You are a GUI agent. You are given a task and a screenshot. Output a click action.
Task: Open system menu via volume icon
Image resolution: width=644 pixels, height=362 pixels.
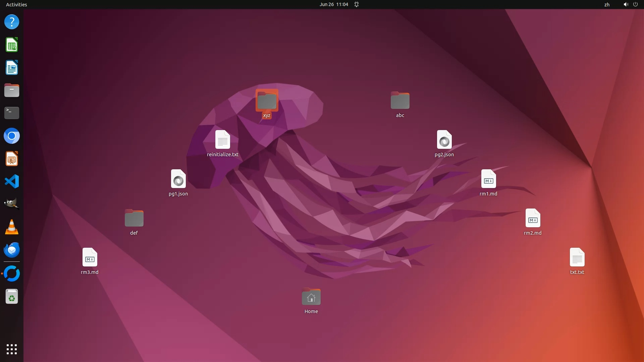(626, 4)
